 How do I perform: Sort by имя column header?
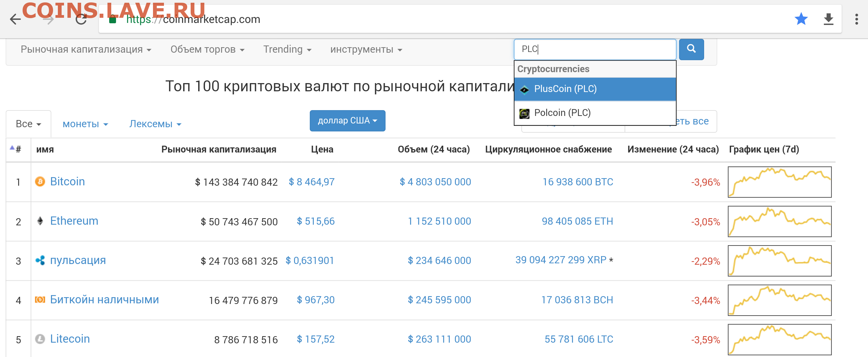tap(45, 149)
